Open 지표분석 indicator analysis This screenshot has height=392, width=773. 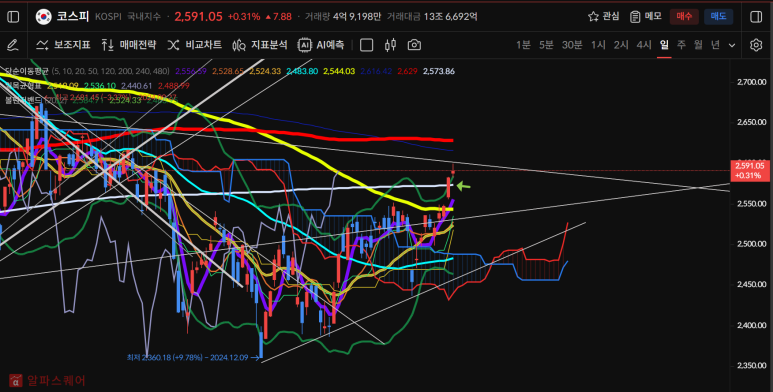260,45
